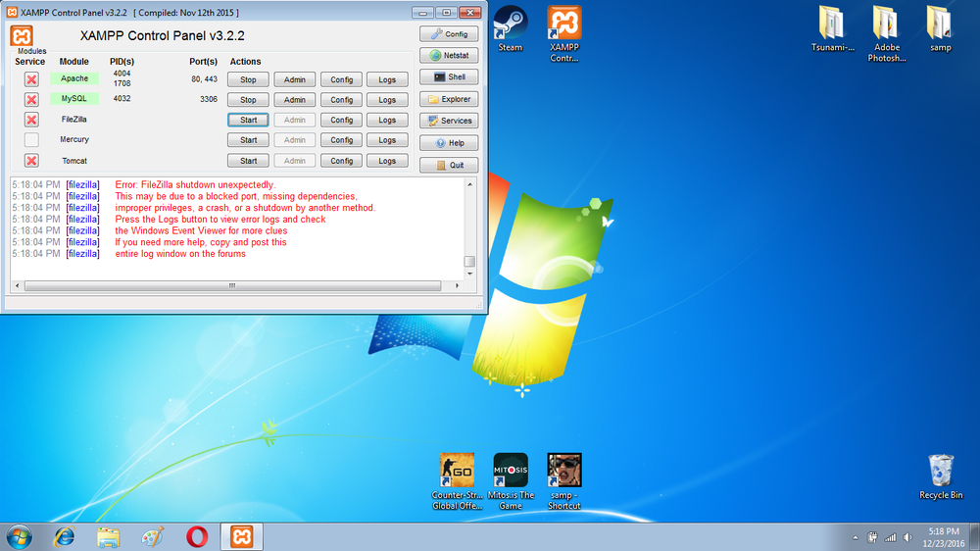Click the power plug tray icon
This screenshot has height=551, width=980.
coord(872,537)
